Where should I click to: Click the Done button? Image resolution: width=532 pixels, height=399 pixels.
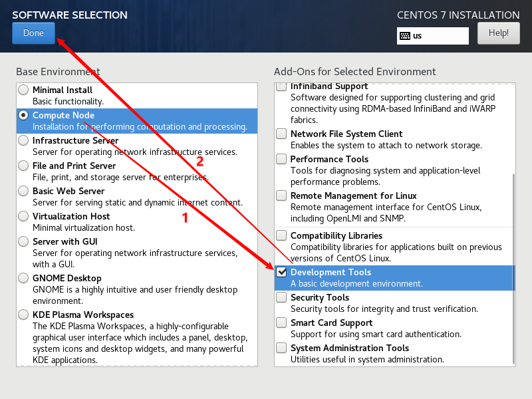point(33,33)
